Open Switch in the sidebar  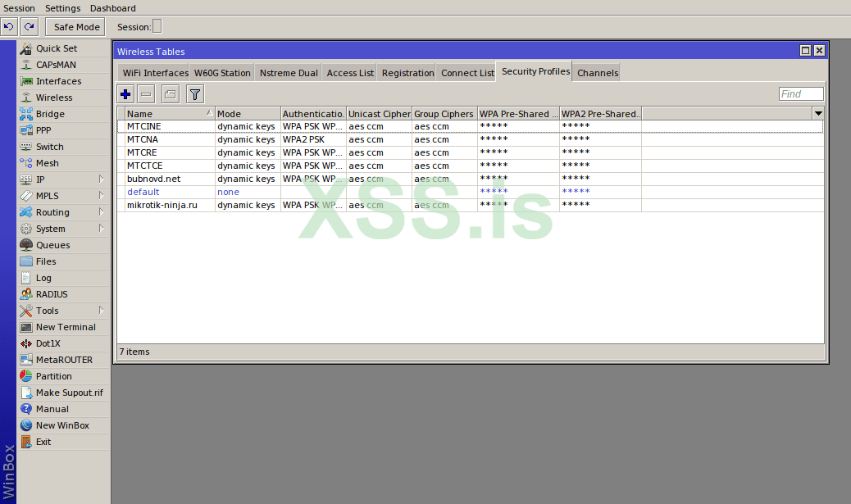(63, 147)
